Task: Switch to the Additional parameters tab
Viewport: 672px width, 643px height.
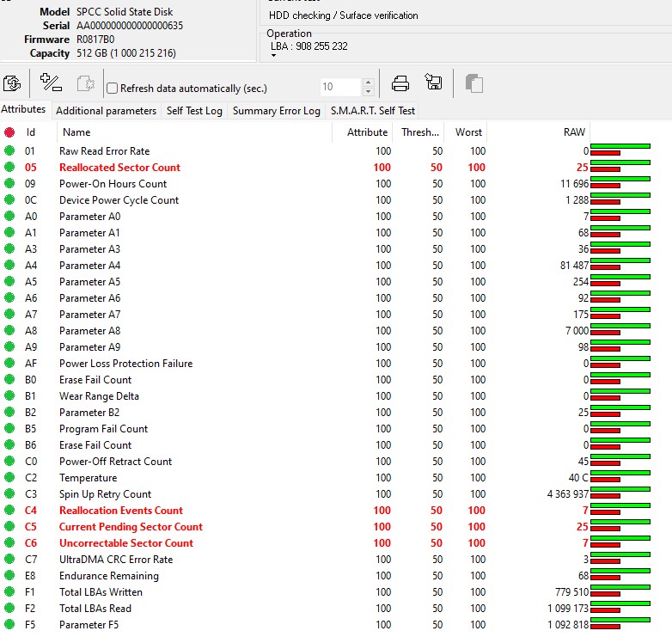Action: click(107, 111)
